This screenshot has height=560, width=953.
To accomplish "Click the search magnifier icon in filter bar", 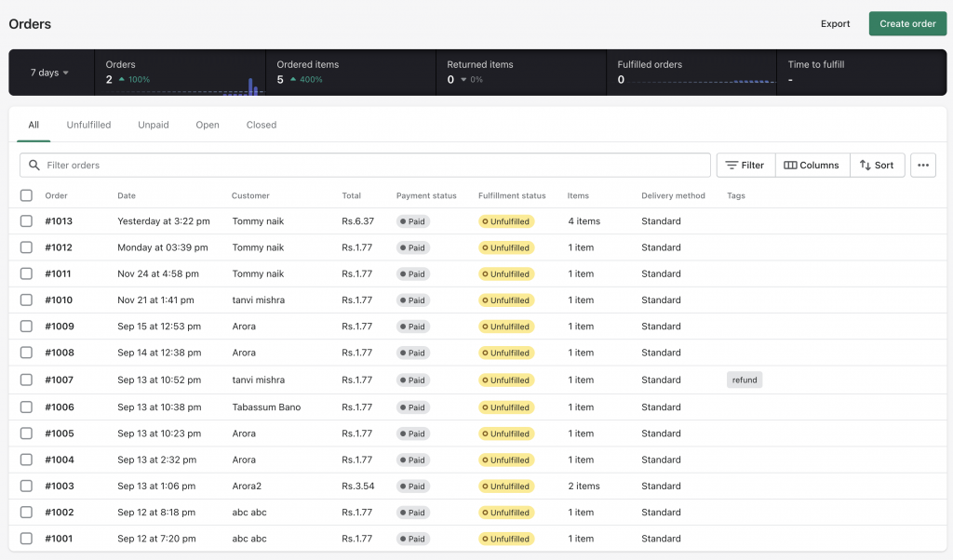I will (x=34, y=166).
